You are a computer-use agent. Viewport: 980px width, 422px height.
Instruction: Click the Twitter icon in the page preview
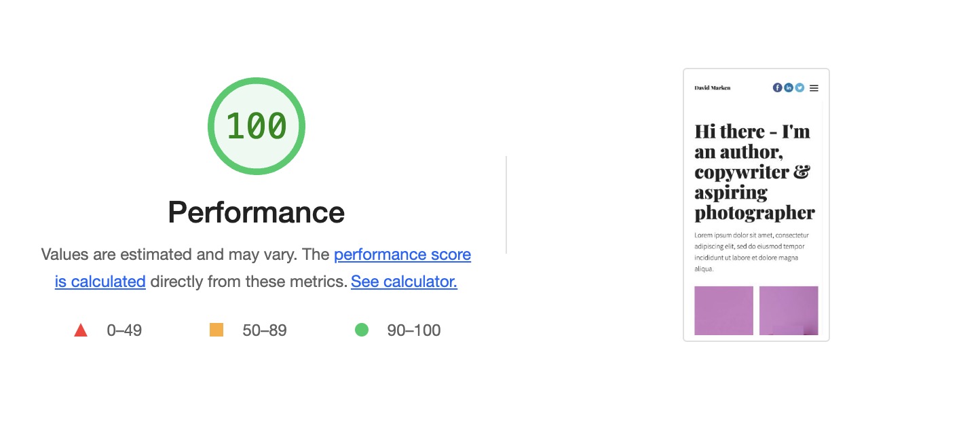[799, 88]
